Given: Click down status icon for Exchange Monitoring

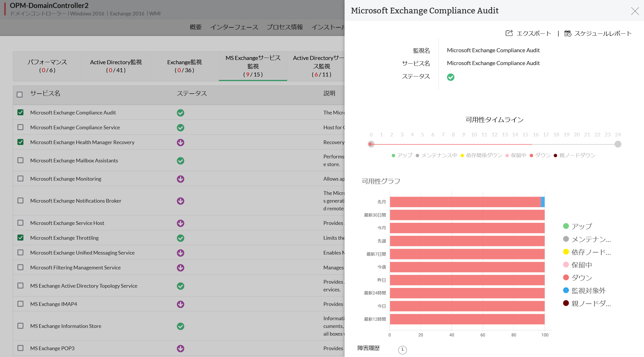Looking at the screenshot, I should (x=180, y=179).
